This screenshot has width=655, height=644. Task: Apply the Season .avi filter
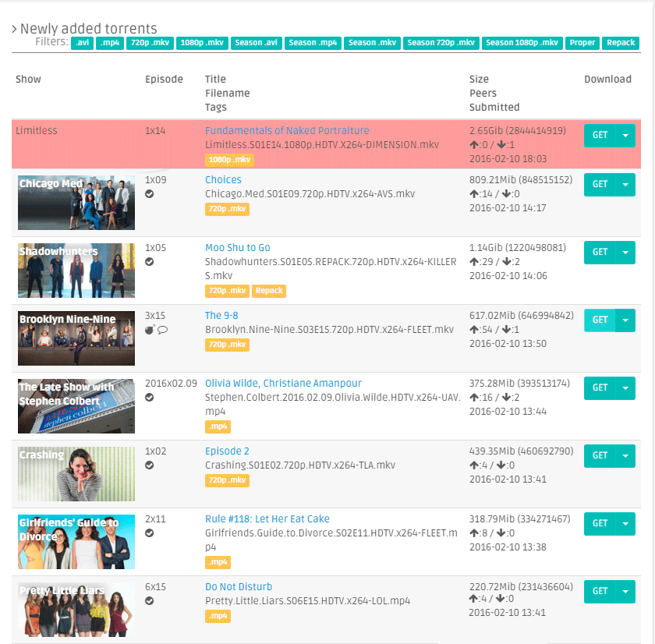click(257, 43)
